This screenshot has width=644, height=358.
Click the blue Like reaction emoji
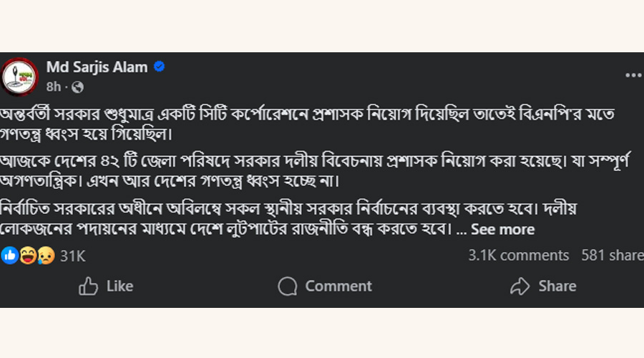click(x=10, y=255)
